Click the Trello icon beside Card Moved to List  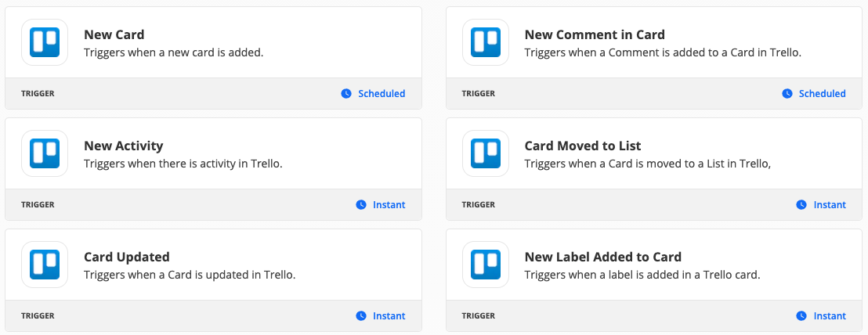click(x=486, y=153)
